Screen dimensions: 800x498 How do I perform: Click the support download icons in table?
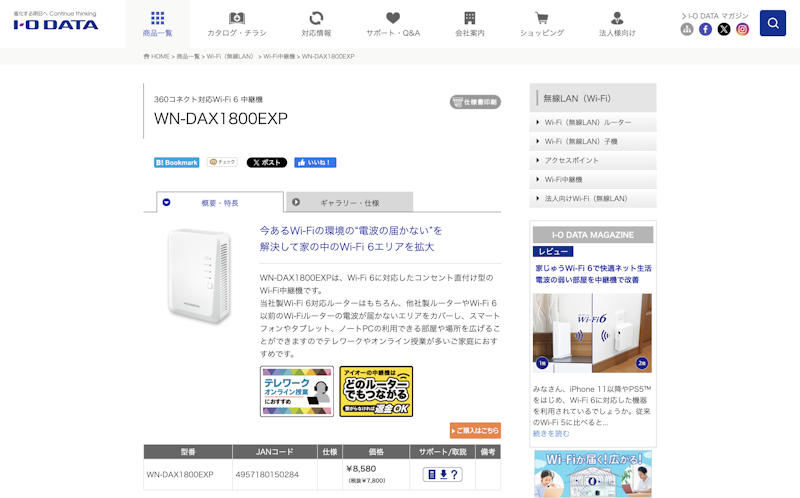(442, 475)
